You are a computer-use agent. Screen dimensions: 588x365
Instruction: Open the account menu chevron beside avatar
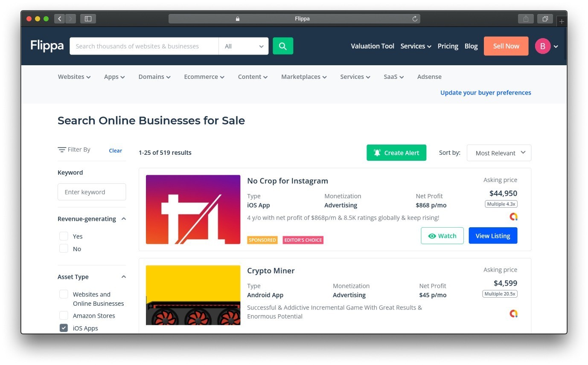pyautogui.click(x=556, y=46)
